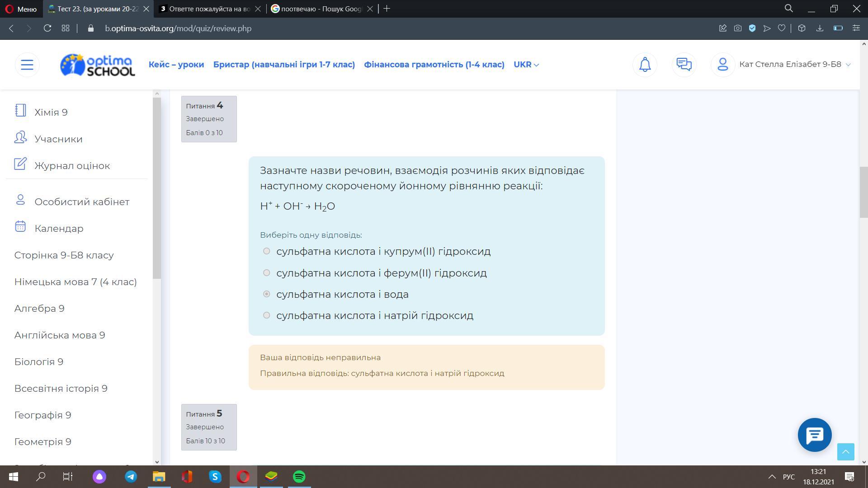Show hidden system tray icons
The height and width of the screenshot is (488, 868).
(772, 477)
